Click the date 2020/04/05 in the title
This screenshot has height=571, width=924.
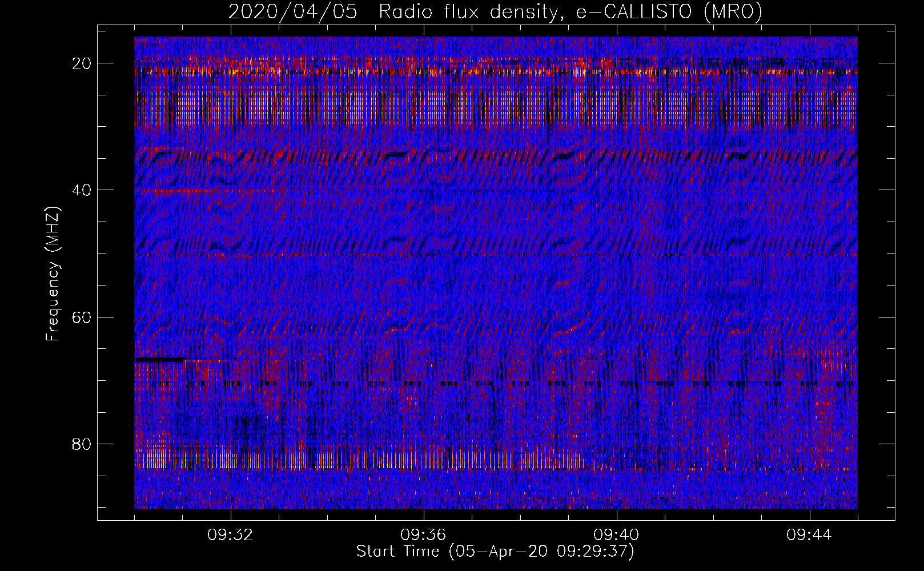(x=293, y=11)
